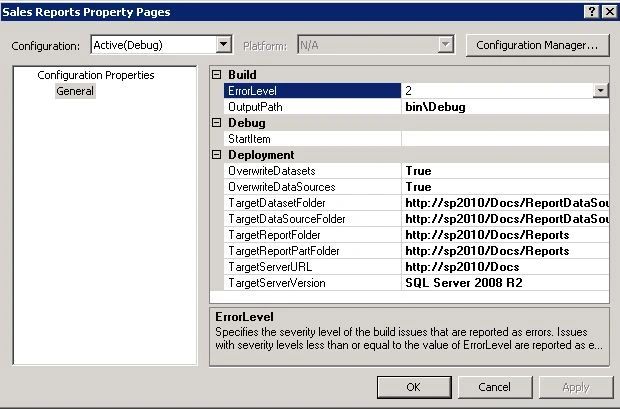Collapse the Debug section
Screen dimensions: 620x409
(216, 123)
